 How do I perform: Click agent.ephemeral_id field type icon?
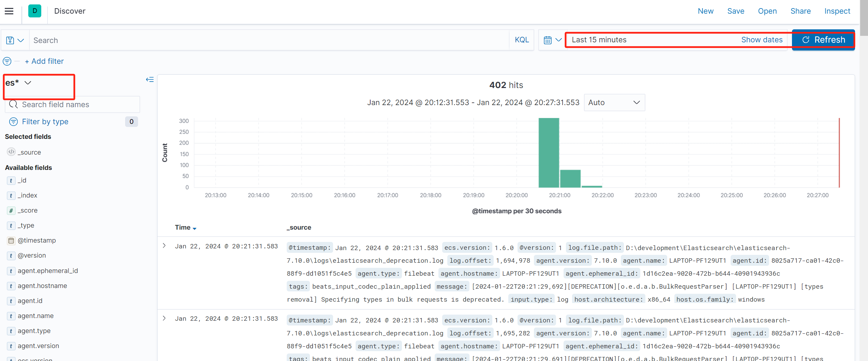11,271
